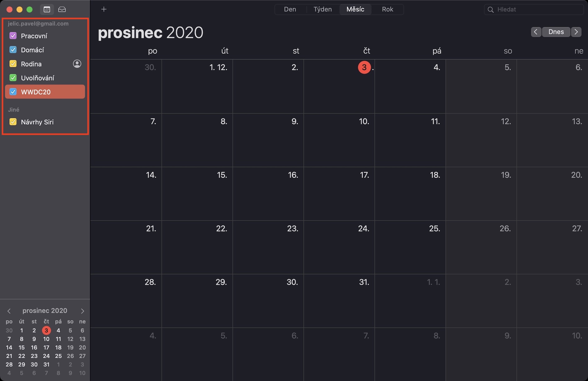
Task: Go to previous month in main view
Action: [x=536, y=32]
